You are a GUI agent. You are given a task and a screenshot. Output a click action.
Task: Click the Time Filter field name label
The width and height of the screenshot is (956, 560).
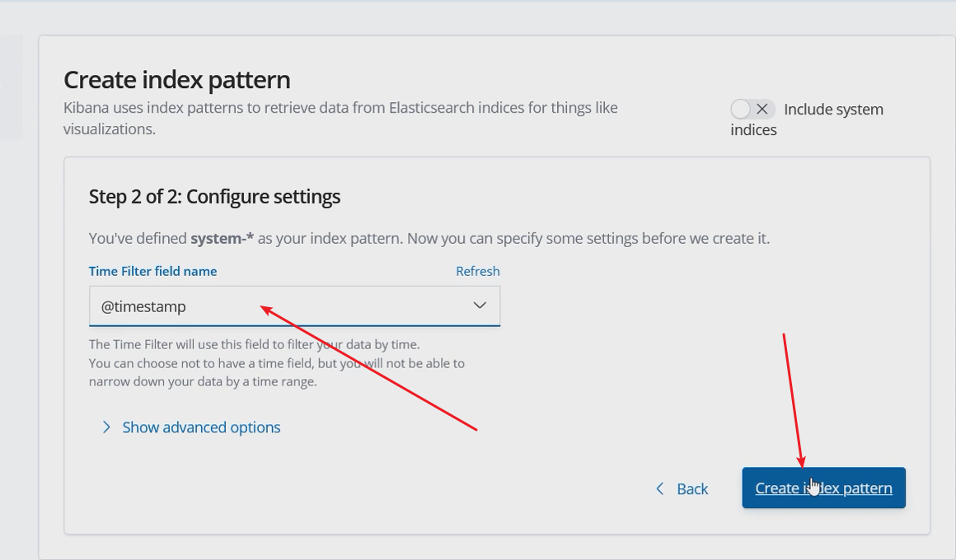(x=153, y=271)
